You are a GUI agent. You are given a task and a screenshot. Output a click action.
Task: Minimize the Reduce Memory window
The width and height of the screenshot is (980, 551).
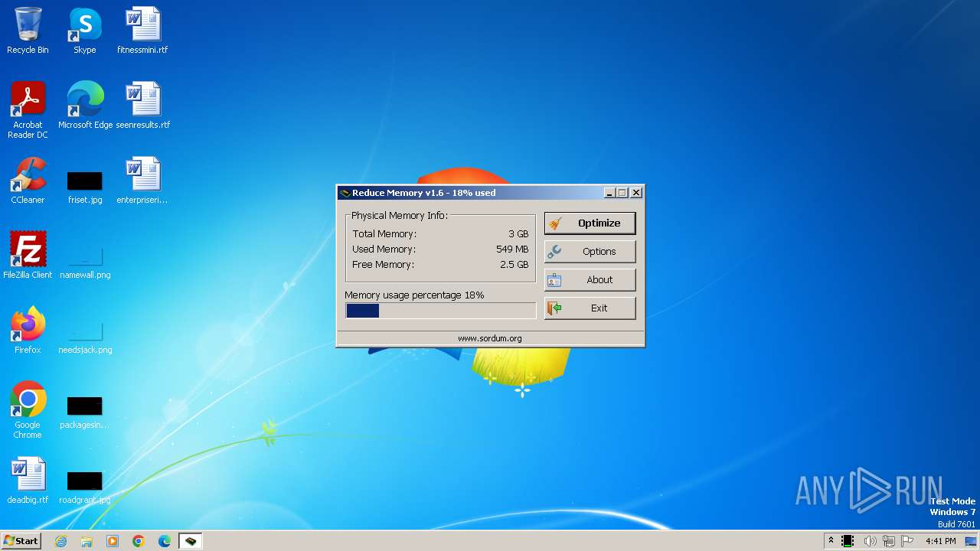(x=609, y=193)
